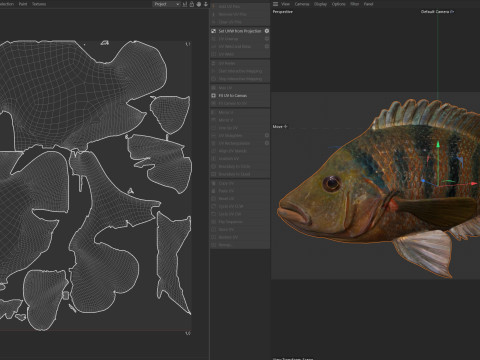The image size is (480, 360).
Task: Click the Default Camera label
Action: point(437,12)
